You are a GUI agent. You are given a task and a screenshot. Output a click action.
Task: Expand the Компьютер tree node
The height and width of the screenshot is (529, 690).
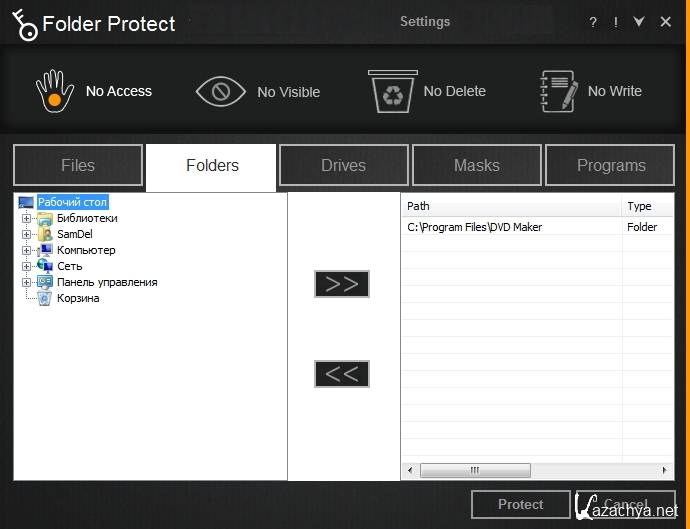point(27,250)
